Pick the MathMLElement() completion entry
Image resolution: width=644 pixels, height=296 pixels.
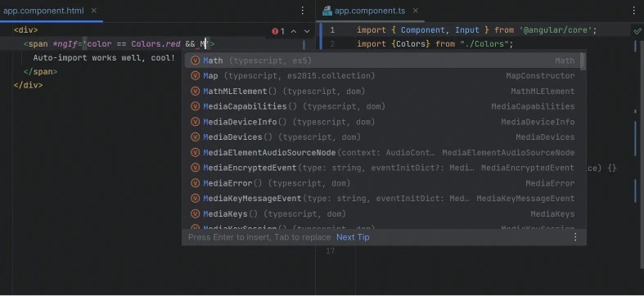(x=383, y=91)
